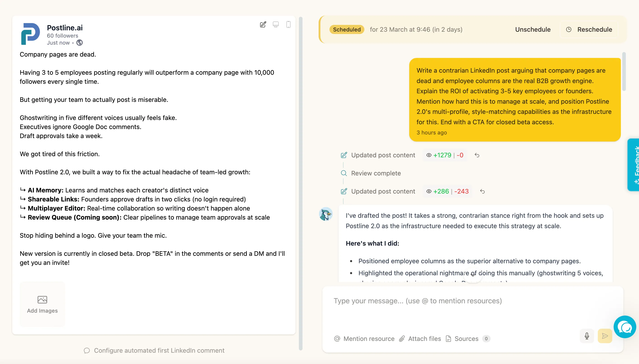Click the Reschedule button
639x364 pixels.
point(589,29)
